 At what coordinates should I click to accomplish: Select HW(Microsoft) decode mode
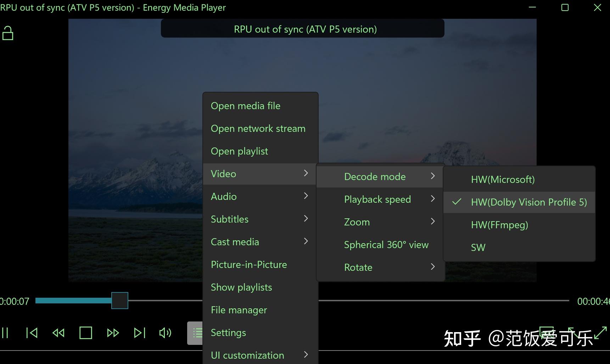503,179
